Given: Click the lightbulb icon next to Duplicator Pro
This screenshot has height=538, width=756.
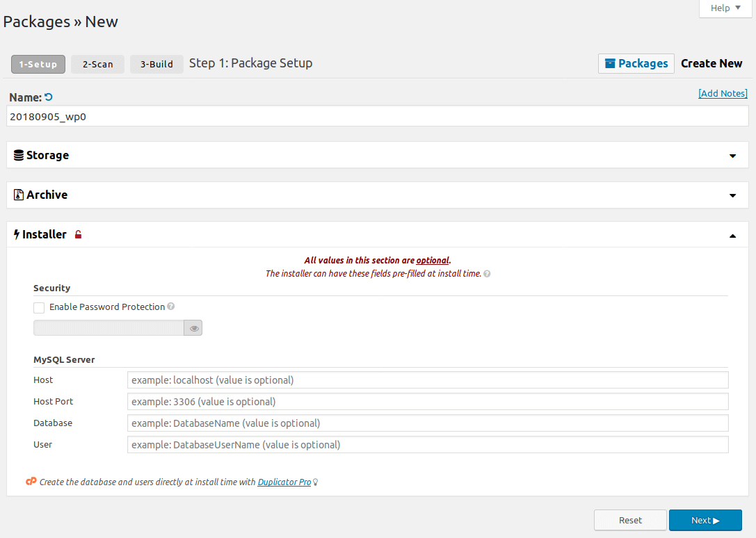Looking at the screenshot, I should coord(316,482).
